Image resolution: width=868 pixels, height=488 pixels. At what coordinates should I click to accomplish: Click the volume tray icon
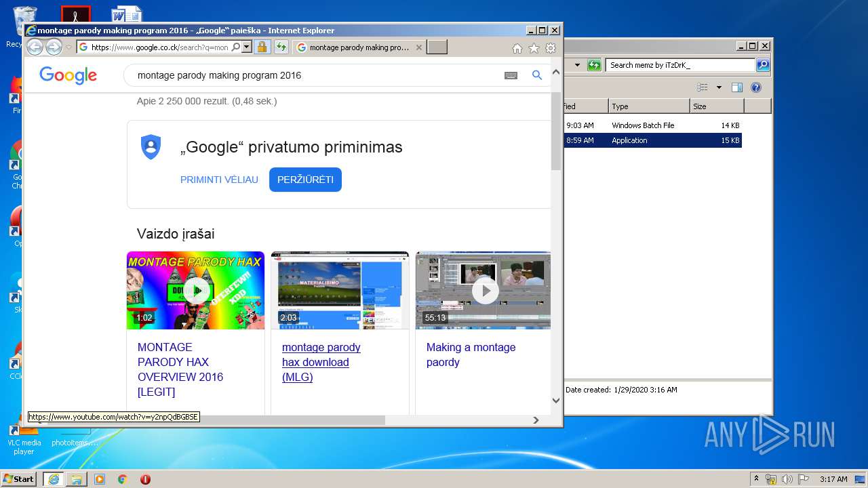[x=787, y=479]
